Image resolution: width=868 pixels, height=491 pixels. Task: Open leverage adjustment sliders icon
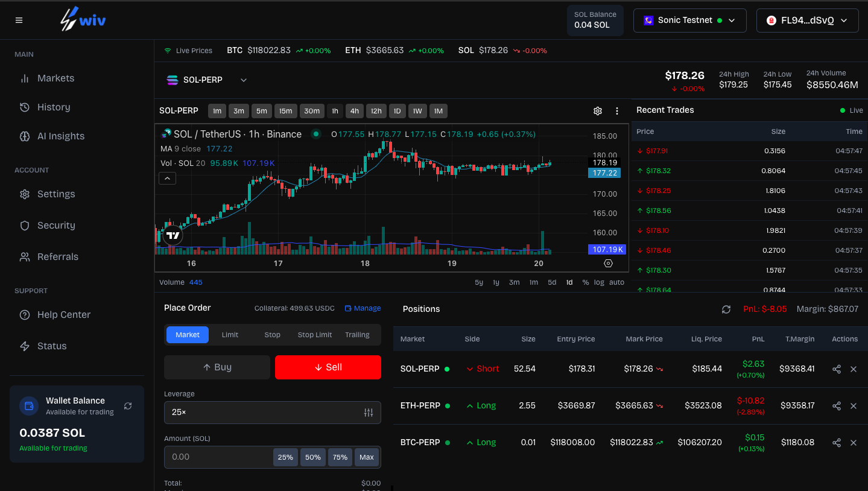pos(368,413)
